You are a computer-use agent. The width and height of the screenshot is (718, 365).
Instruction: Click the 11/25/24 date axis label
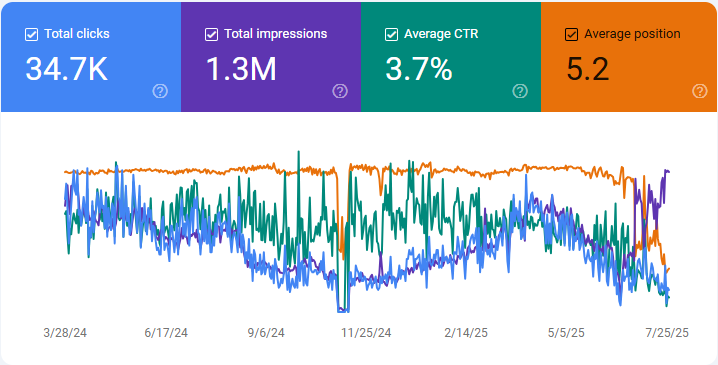[x=366, y=333]
